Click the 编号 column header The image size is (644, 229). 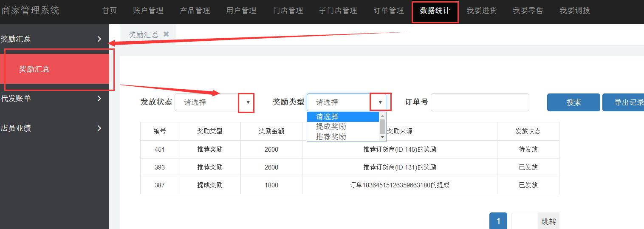160,131
